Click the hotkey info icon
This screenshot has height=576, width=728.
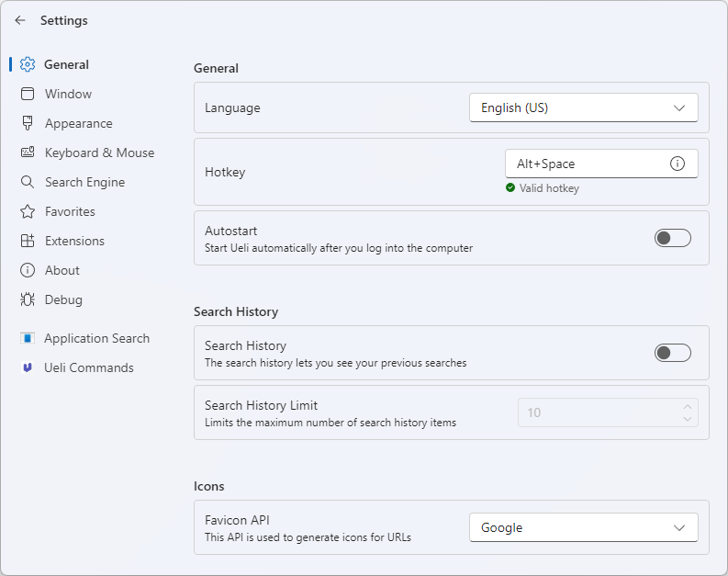(678, 164)
